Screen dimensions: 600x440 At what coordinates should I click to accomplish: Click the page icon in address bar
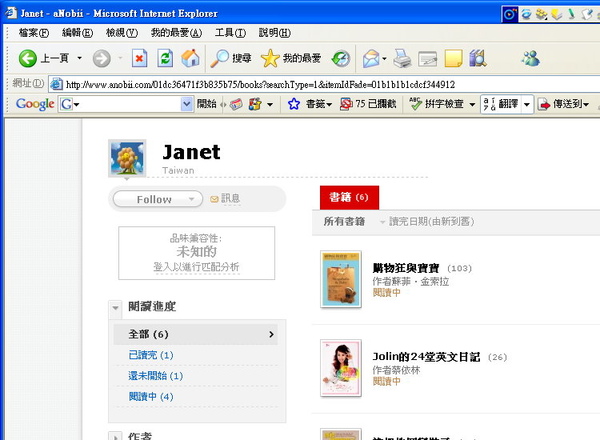(x=56, y=84)
